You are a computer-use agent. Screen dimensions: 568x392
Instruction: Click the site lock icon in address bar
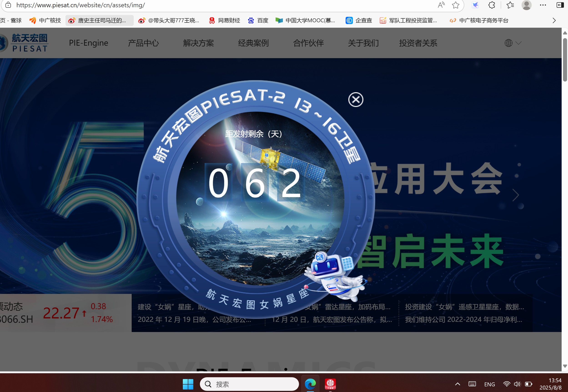point(8,5)
